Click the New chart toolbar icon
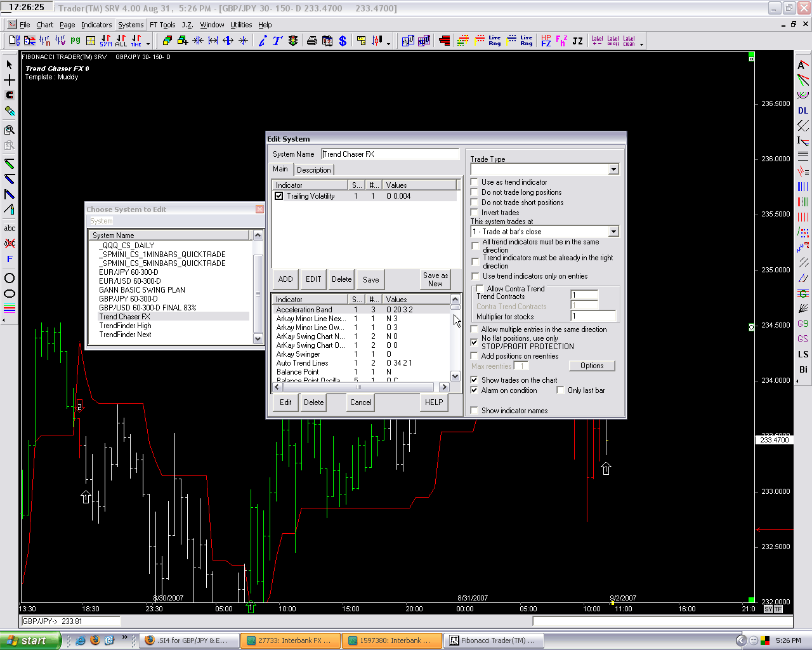Screen dimensions: 812x650 pos(14,41)
